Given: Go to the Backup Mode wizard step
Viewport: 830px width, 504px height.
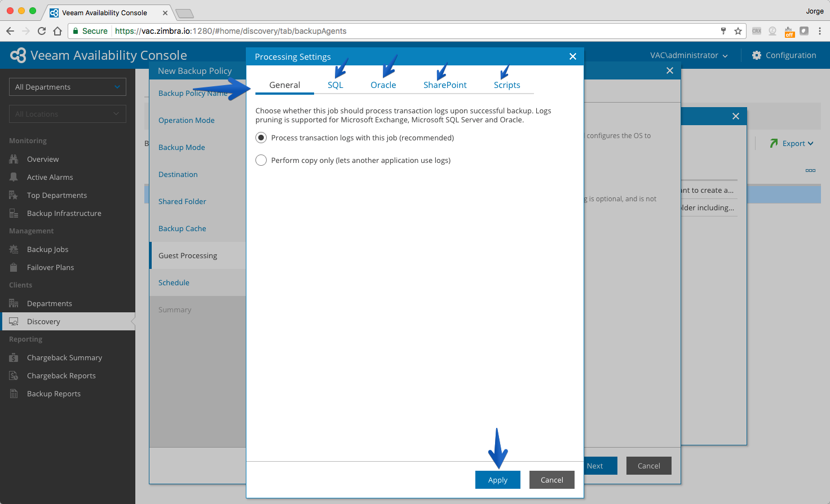Looking at the screenshot, I should 182,147.
